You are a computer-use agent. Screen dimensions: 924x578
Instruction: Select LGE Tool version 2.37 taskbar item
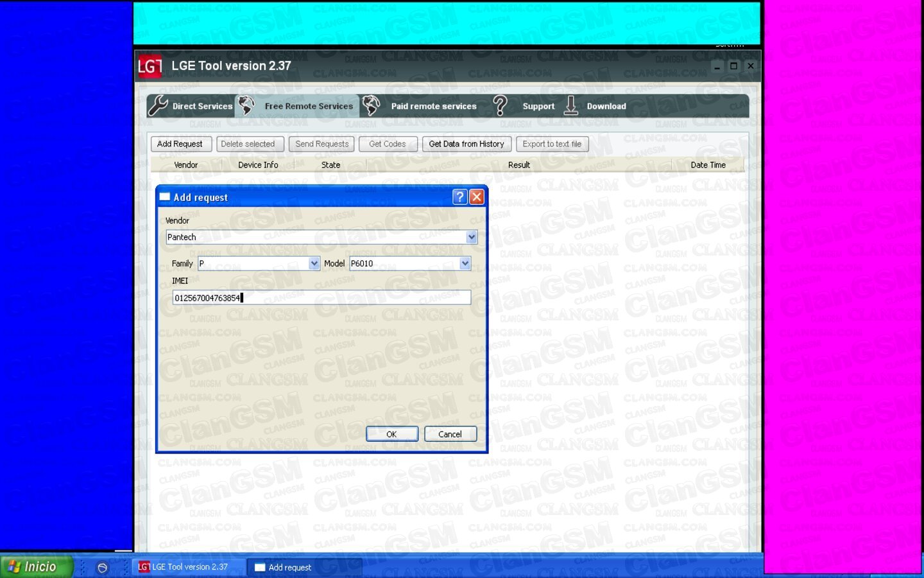click(188, 567)
